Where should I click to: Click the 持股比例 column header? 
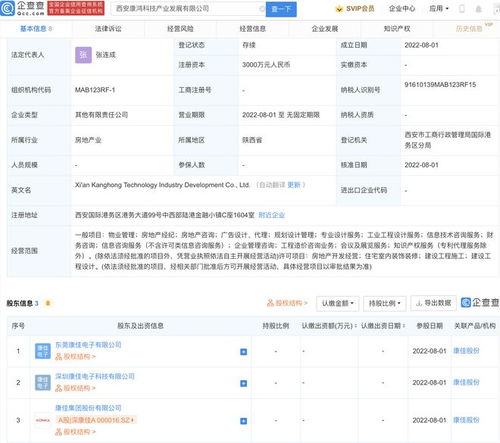click(276, 326)
